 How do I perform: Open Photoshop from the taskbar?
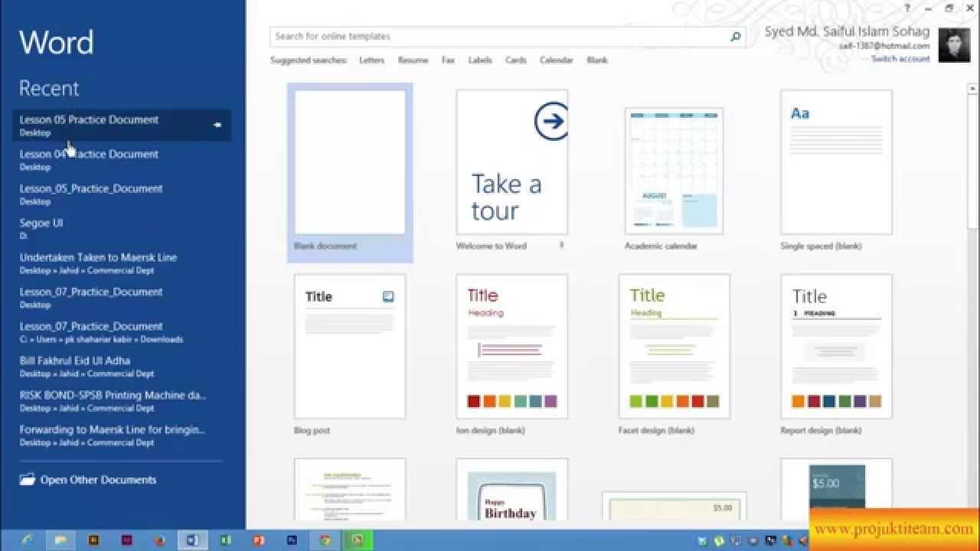pos(292,540)
